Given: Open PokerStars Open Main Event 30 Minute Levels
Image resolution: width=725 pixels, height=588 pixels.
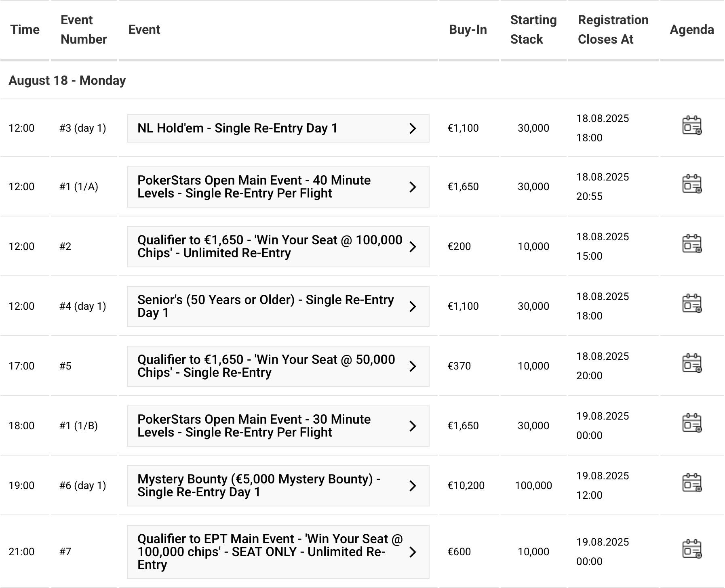Looking at the screenshot, I should tap(254, 426).
